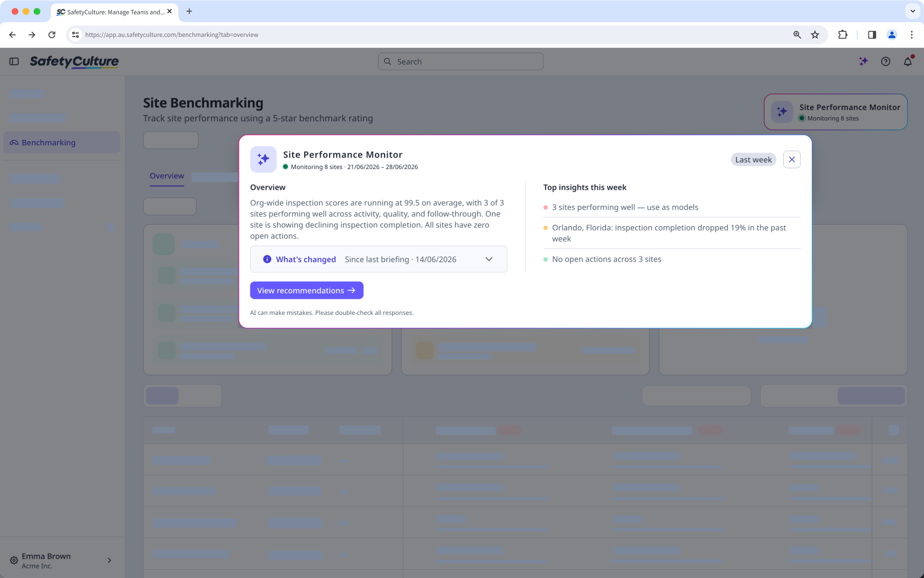Toggle browser side panel icon
The width and height of the screenshot is (924, 578).
[872, 35]
